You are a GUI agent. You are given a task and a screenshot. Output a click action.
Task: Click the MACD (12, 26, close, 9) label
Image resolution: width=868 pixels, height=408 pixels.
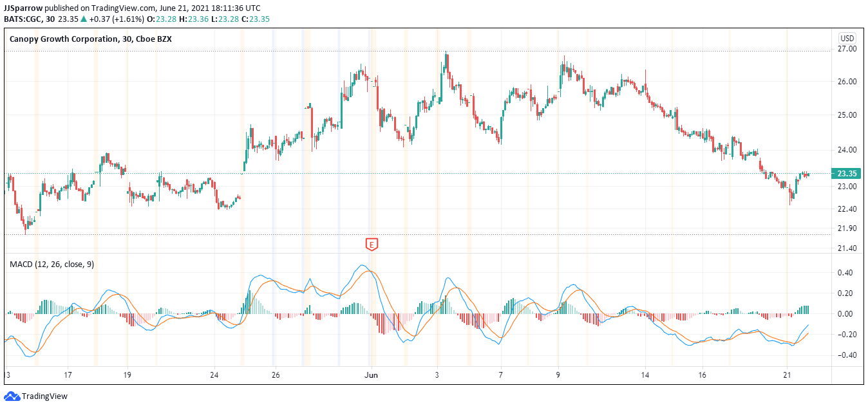52,264
